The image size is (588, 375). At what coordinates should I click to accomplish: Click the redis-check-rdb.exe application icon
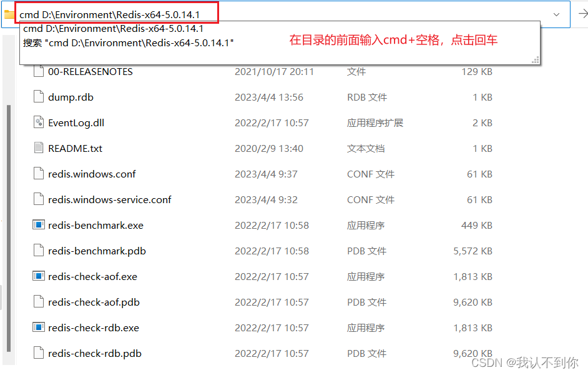(x=39, y=327)
